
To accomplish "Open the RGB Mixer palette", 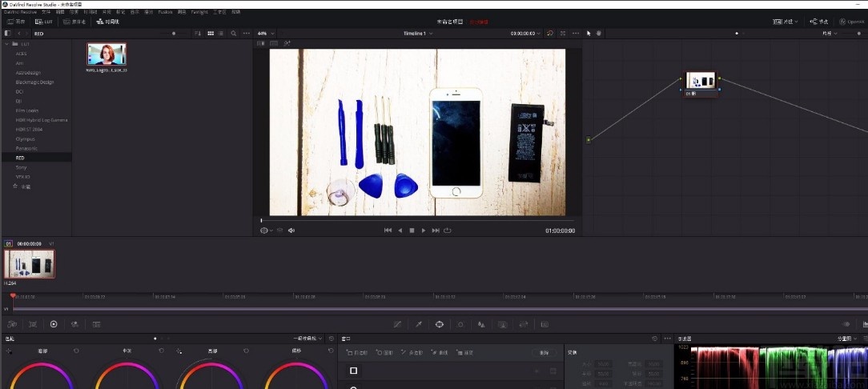I will (x=74, y=324).
